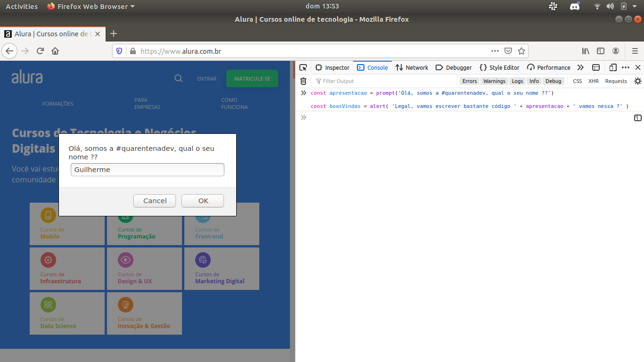Click the name field in the prompt dialog
The width and height of the screenshot is (644, 362).
[147, 170]
